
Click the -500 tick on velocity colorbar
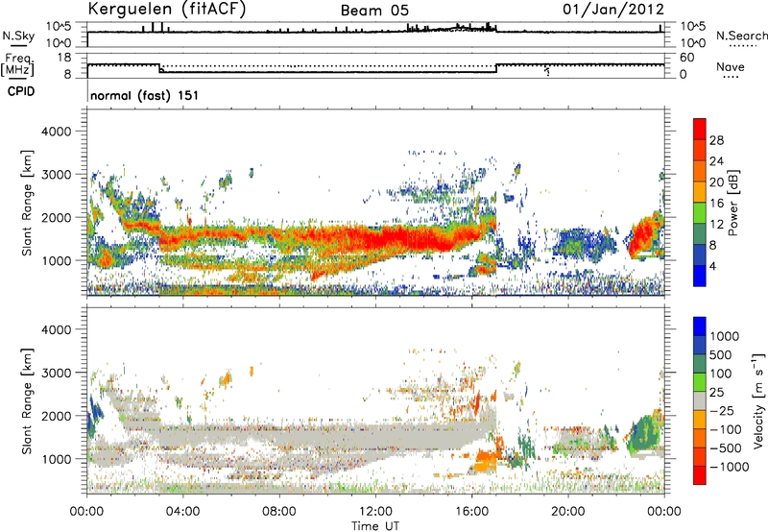pos(725,447)
